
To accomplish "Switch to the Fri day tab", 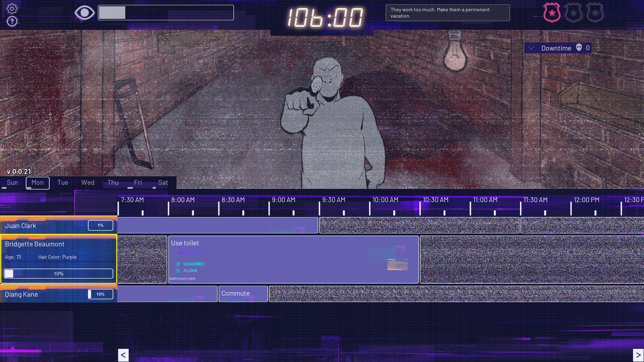I will pos(138,183).
